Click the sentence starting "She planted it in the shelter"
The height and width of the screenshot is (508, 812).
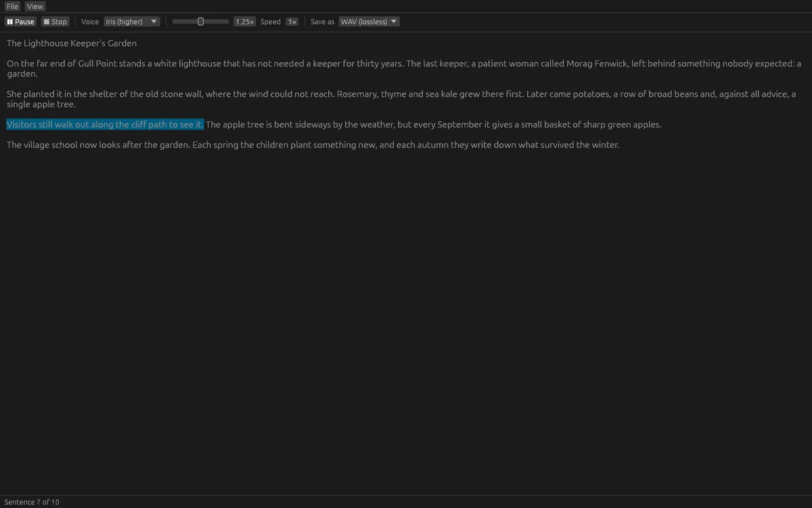[x=171, y=94]
